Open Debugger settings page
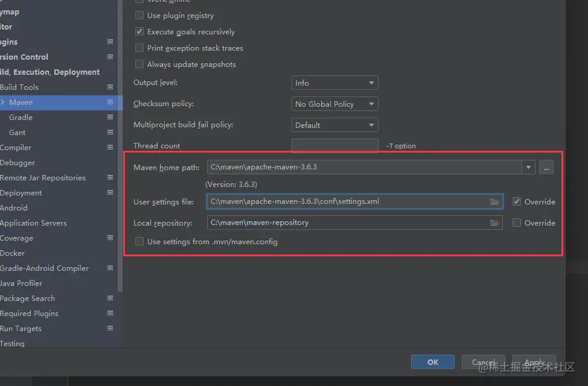 click(x=18, y=163)
